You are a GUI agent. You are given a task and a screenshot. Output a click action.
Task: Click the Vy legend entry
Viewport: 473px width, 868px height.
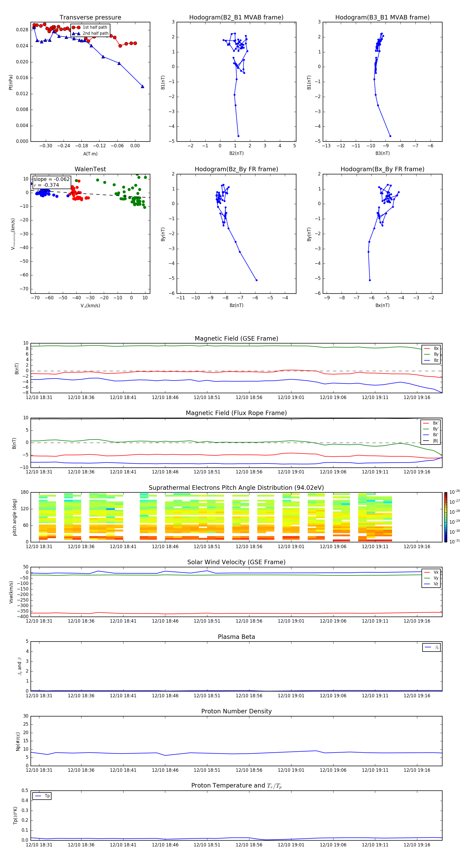(x=431, y=578)
